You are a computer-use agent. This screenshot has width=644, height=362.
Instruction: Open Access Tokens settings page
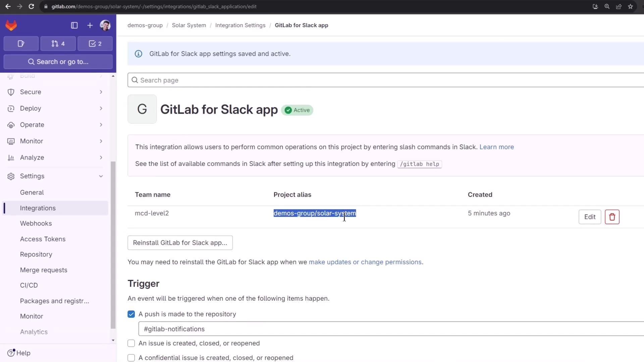click(43, 239)
